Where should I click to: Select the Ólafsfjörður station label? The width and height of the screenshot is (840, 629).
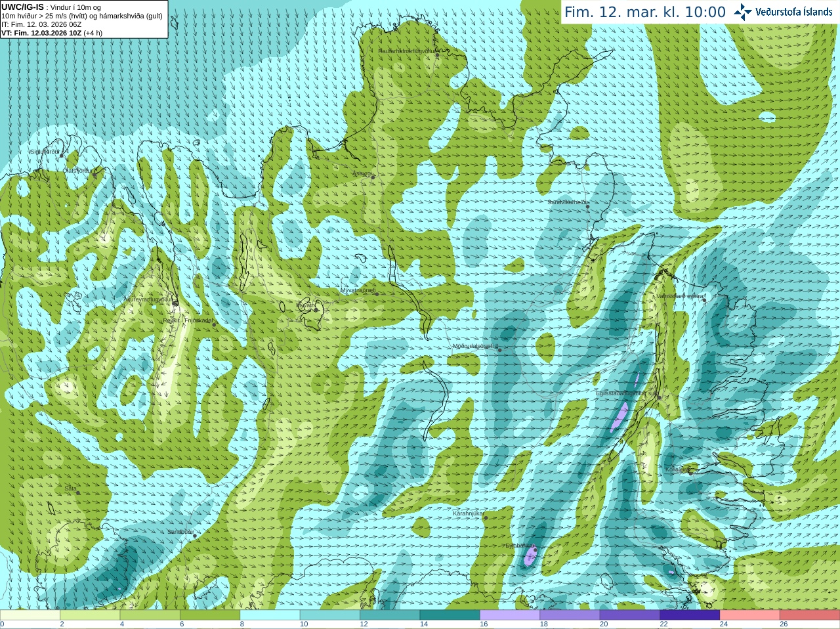pos(77,171)
